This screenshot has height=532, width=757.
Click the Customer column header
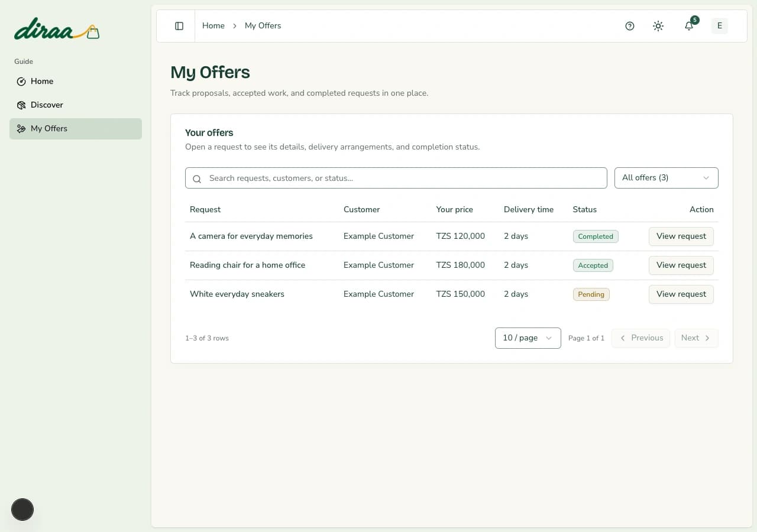tap(362, 210)
